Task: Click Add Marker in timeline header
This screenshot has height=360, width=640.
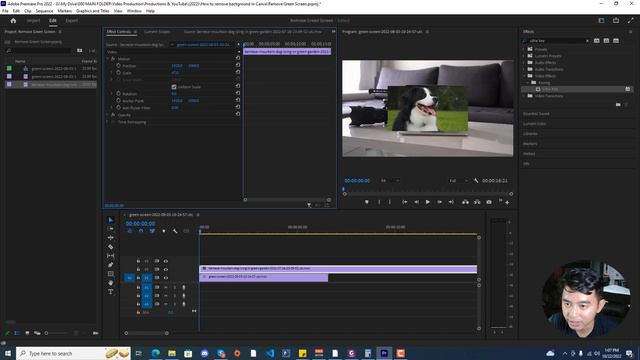Action: point(164,231)
